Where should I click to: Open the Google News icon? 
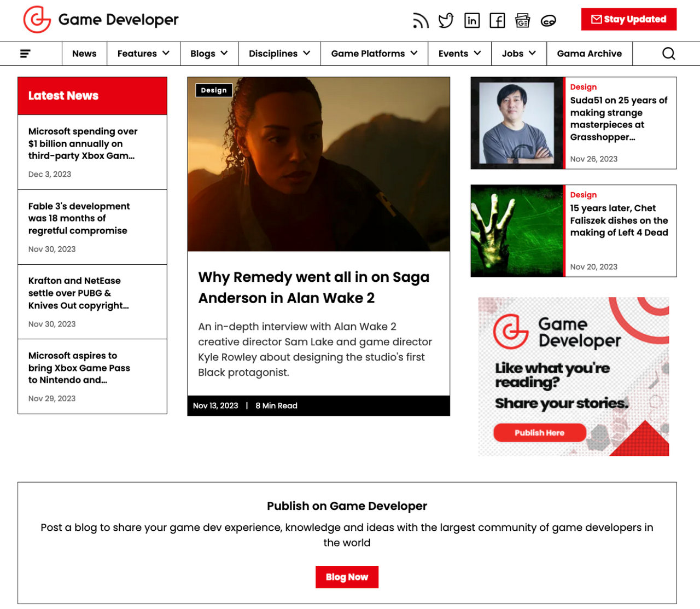pos(522,21)
